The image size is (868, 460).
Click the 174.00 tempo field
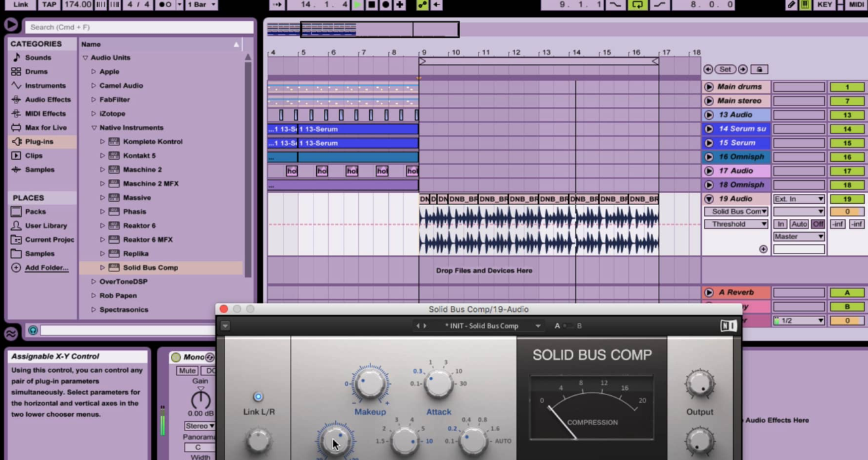coord(77,5)
